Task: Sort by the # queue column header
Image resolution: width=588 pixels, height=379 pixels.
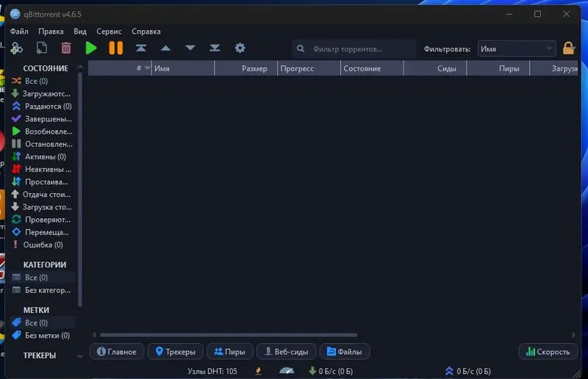Action: pyautogui.click(x=120, y=68)
